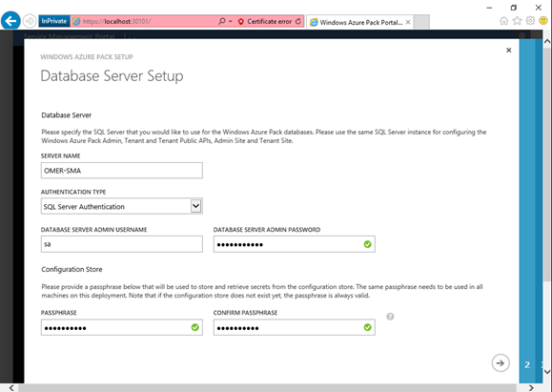The height and width of the screenshot is (392, 552).
Task: Click the WINDOWS AZURE PACK SETUP label
Action: point(87,57)
